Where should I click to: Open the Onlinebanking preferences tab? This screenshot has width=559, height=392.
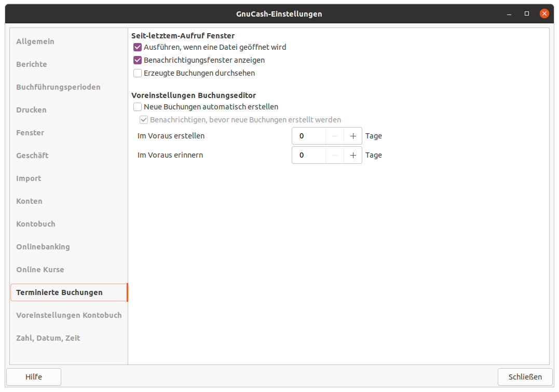(43, 247)
